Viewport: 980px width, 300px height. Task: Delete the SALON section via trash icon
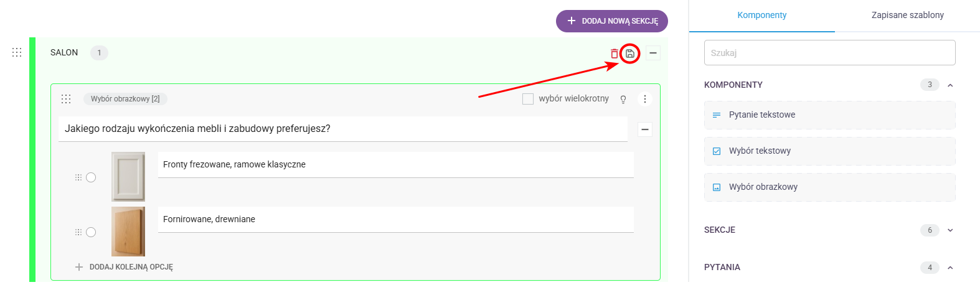click(615, 54)
